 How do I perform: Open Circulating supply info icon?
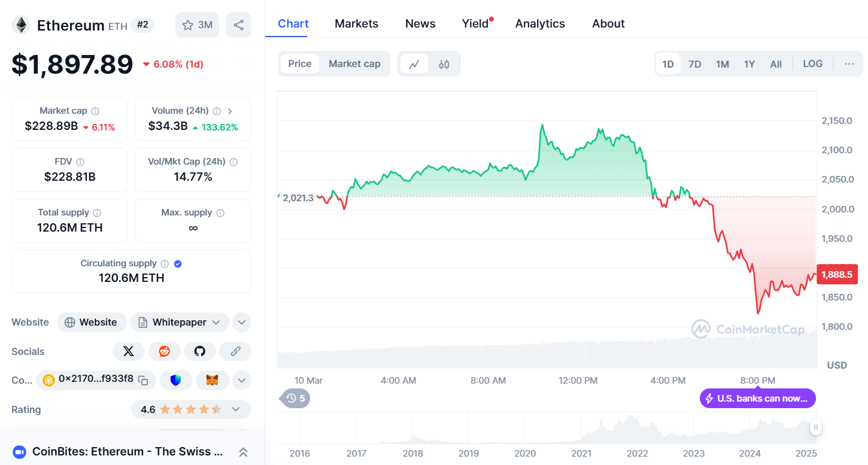pos(165,263)
